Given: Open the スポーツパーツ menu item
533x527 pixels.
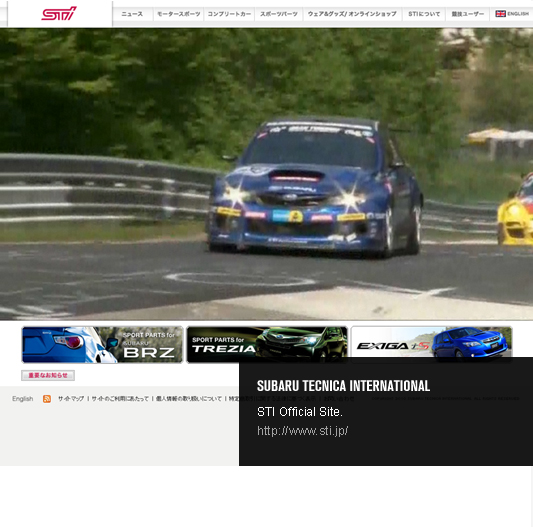Looking at the screenshot, I should [279, 14].
